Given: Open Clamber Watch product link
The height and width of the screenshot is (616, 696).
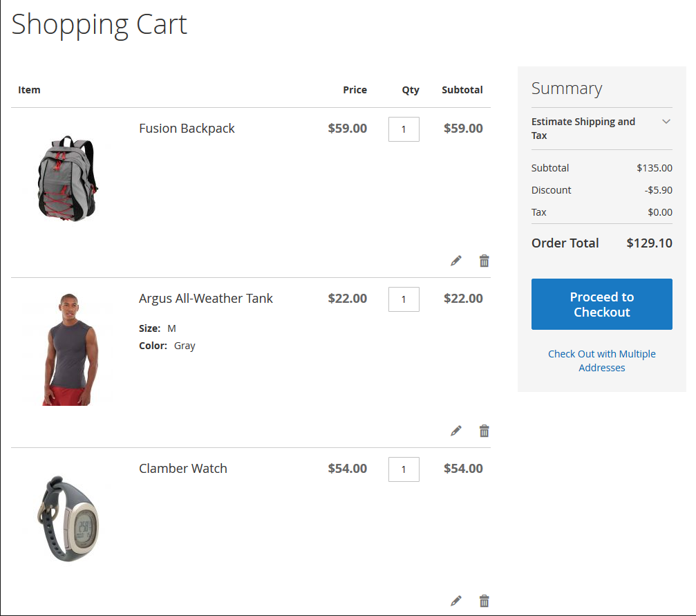Looking at the screenshot, I should coord(183,469).
